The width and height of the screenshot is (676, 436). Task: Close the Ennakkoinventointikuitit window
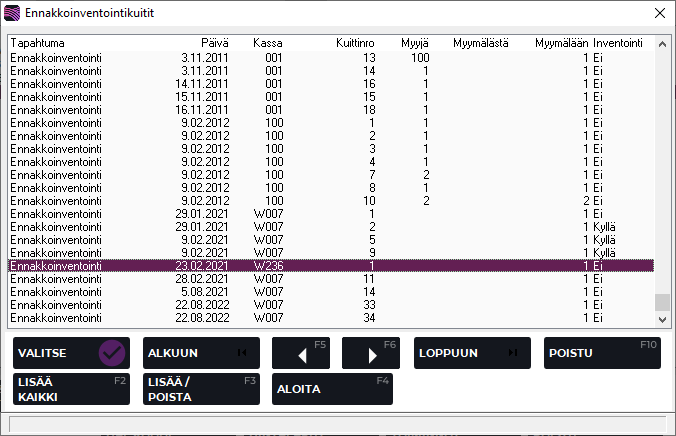(x=658, y=13)
